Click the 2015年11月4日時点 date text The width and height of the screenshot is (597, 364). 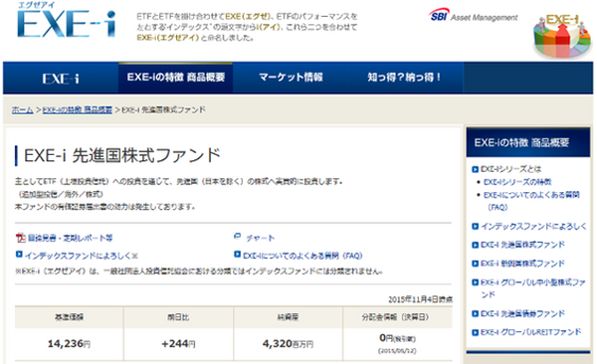coord(420,299)
